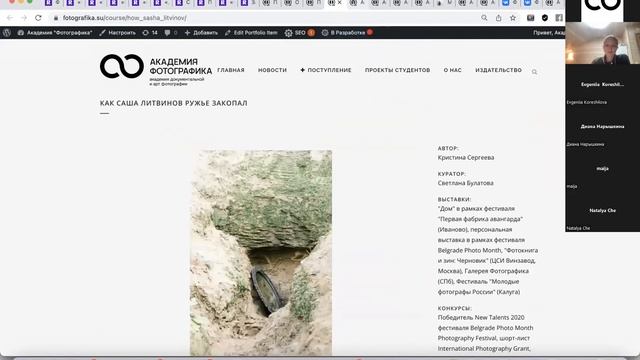The width and height of the screenshot is (640, 360).
Task: Bookmark the page with the star icon
Action: 513,18
